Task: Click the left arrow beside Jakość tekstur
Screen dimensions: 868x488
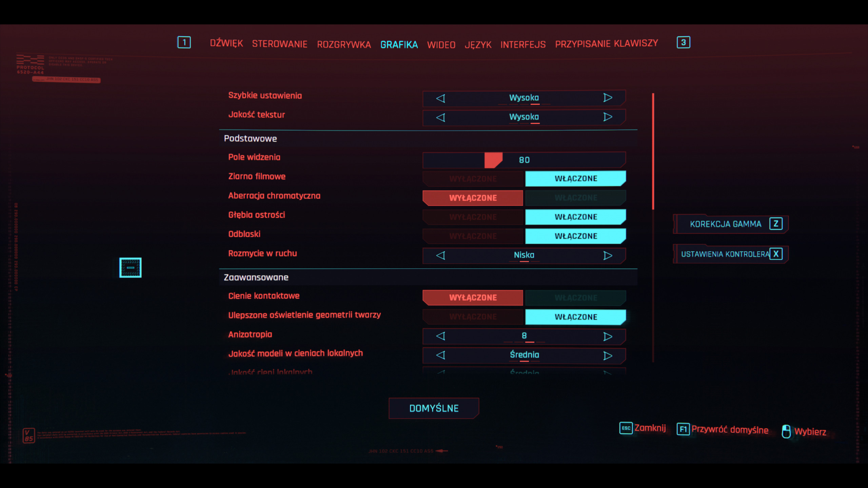Action: click(x=440, y=117)
